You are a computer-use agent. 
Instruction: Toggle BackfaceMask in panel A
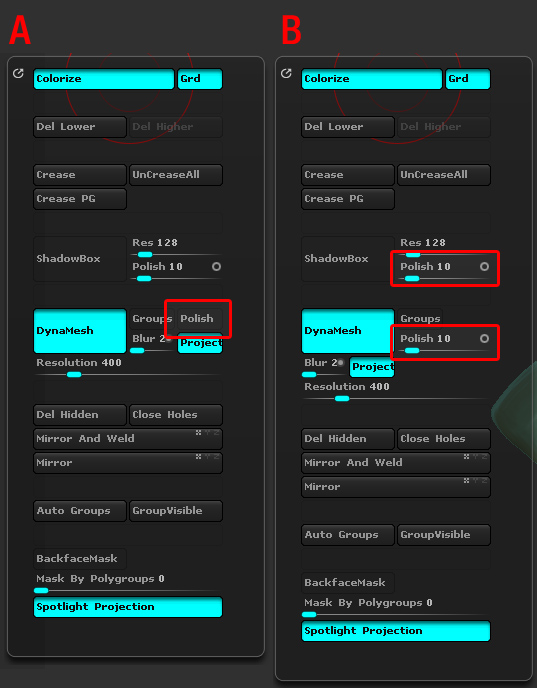pyautogui.click(x=80, y=559)
